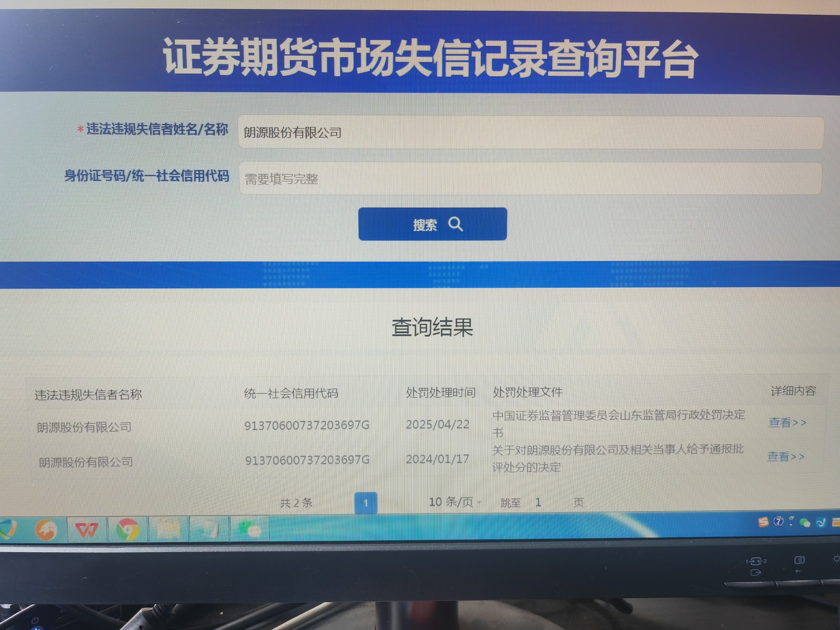Viewport: 840px width, 630px height.
Task: Open 查看>> link for the 2024/01/17 record
Action: coord(786,457)
